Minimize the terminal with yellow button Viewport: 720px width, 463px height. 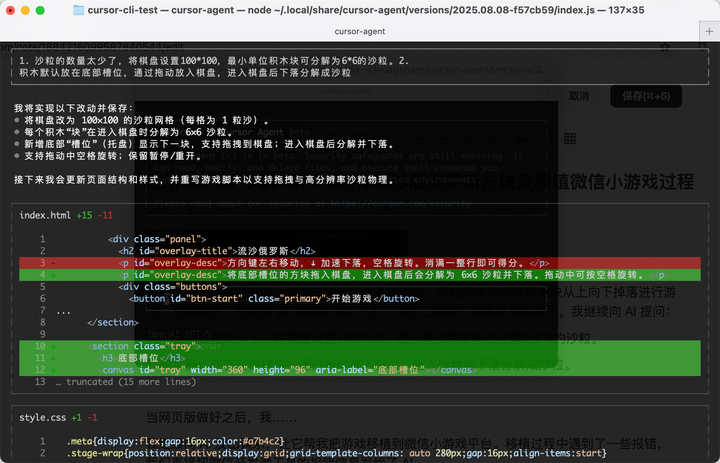[x=25, y=10]
